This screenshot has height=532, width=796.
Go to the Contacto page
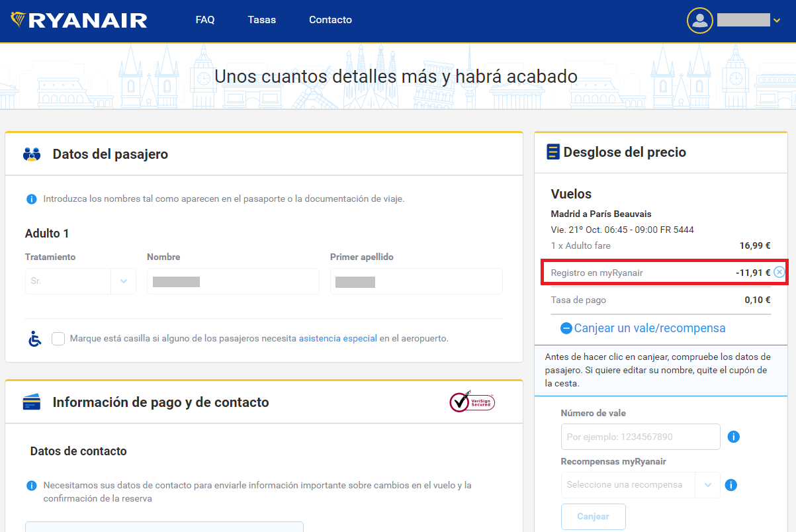coord(330,20)
